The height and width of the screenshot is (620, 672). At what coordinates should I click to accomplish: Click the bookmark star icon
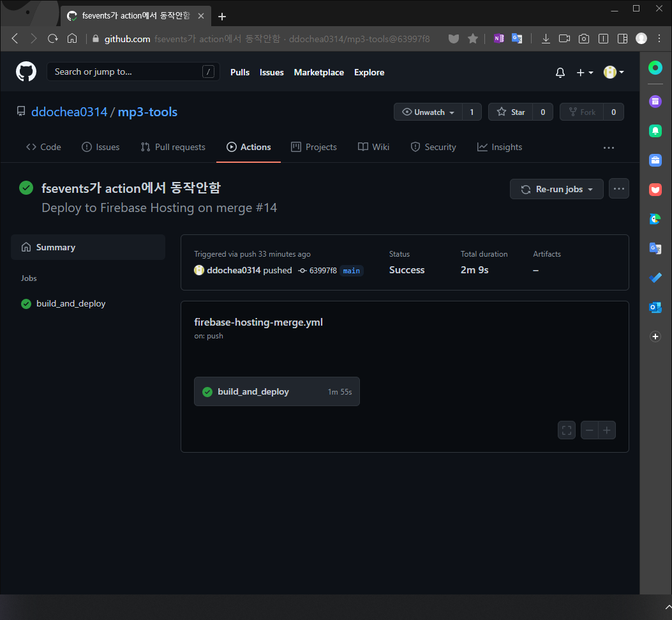pos(473,38)
